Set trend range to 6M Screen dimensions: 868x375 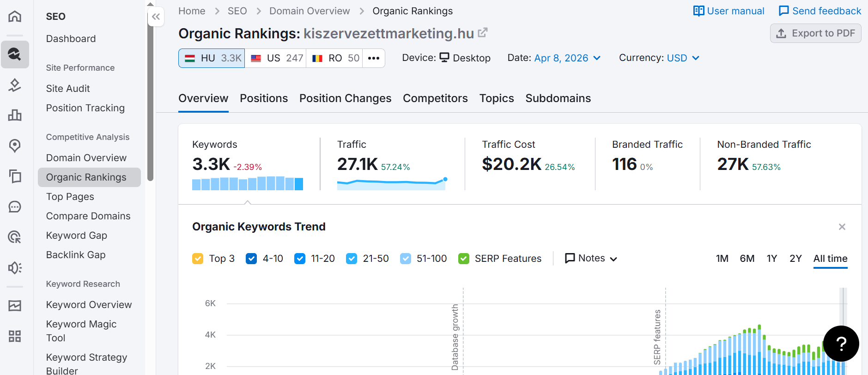click(747, 259)
